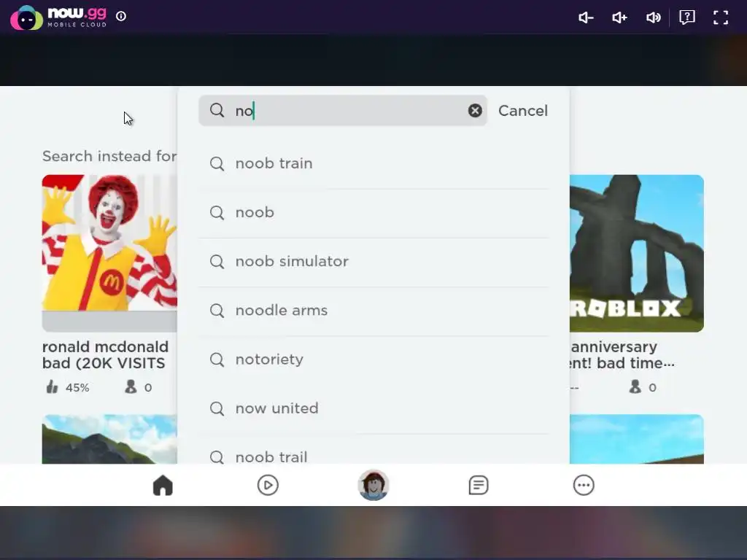Viewport: 747px width, 560px height.
Task: Cancel the search
Action: (522, 111)
